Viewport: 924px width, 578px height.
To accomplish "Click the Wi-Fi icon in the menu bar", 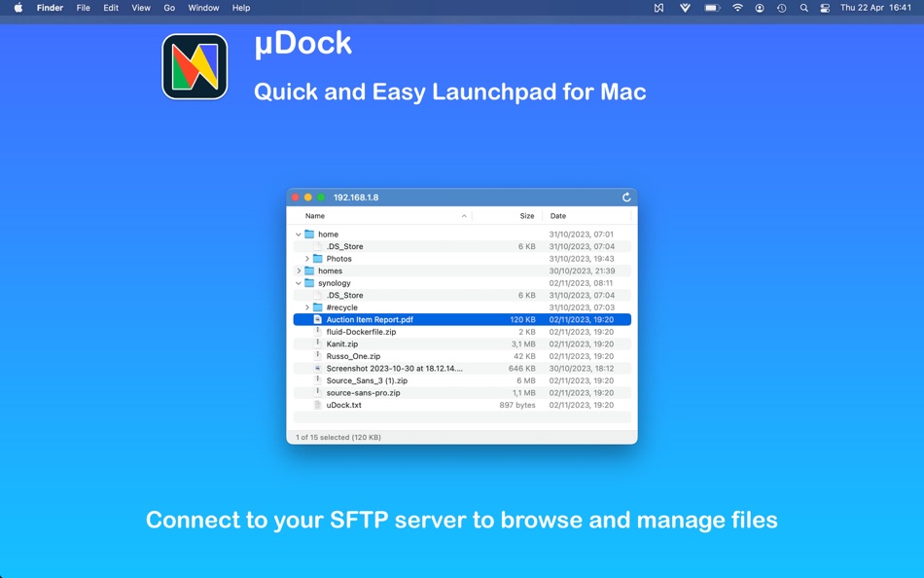I will point(737,8).
